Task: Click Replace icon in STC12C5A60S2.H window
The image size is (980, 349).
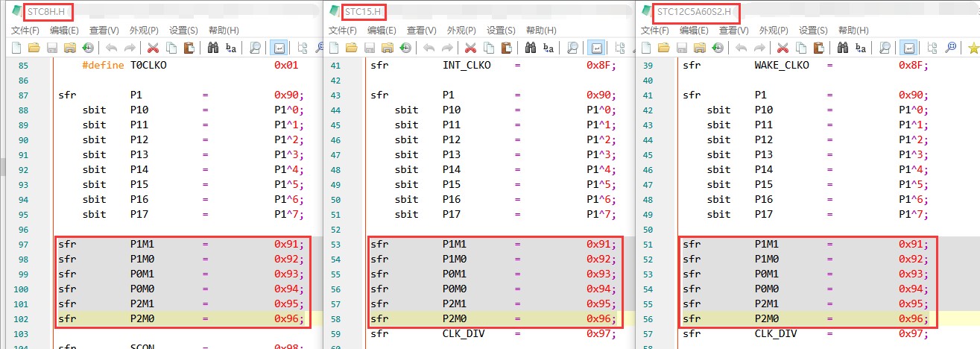Action: tap(861, 48)
